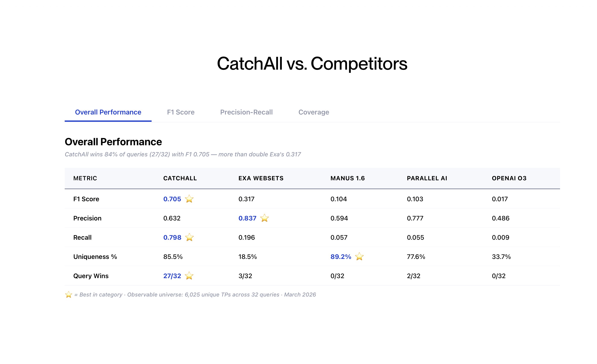The height and width of the screenshot is (364, 597).
Task: Click the MANUS 1.6 column header
Action: point(347,178)
